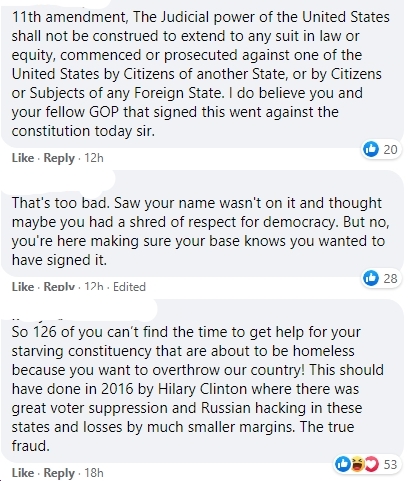The height and width of the screenshot is (481, 408).
Task: Click the red heart love reaction icon
Action: [371, 464]
